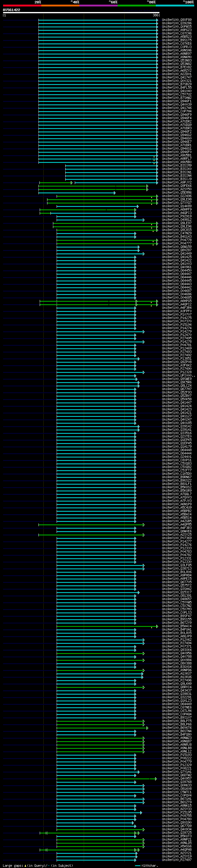Click hit label UniRef100_A4F3R4
The width and height of the screenshot is (197, 868).
177,308
